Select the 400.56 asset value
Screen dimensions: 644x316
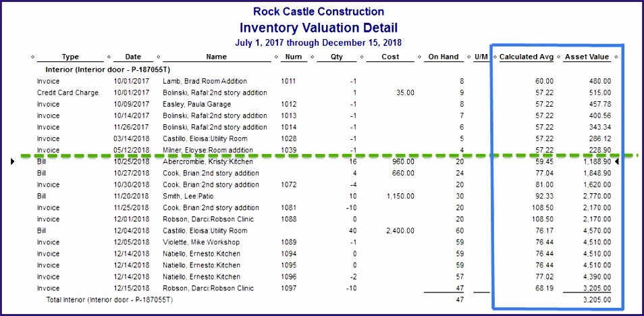pos(599,116)
